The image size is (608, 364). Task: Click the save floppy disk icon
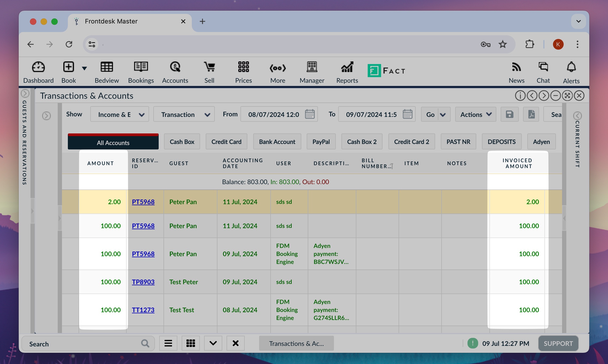click(x=509, y=114)
